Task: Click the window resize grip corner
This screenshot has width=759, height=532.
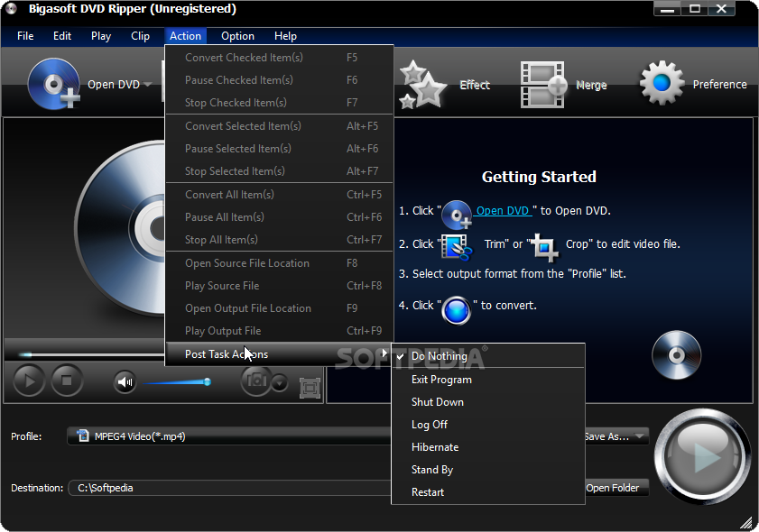Action: tap(748, 522)
